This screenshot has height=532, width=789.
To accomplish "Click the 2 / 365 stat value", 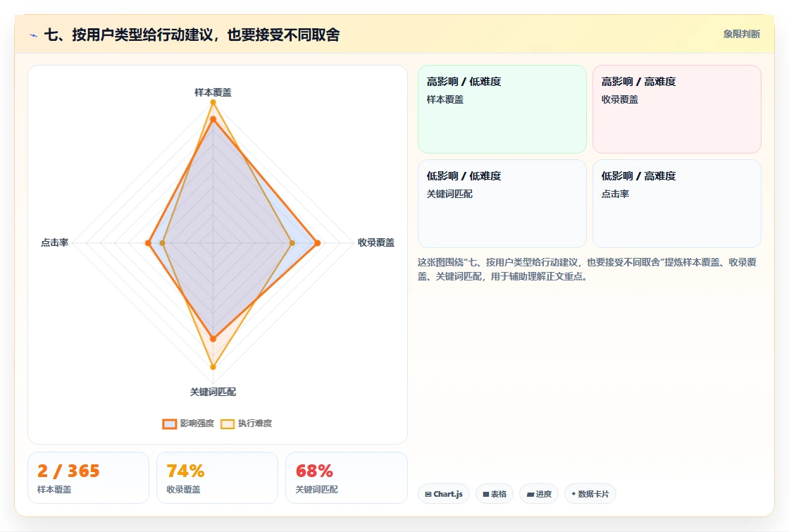I will 68,471.
